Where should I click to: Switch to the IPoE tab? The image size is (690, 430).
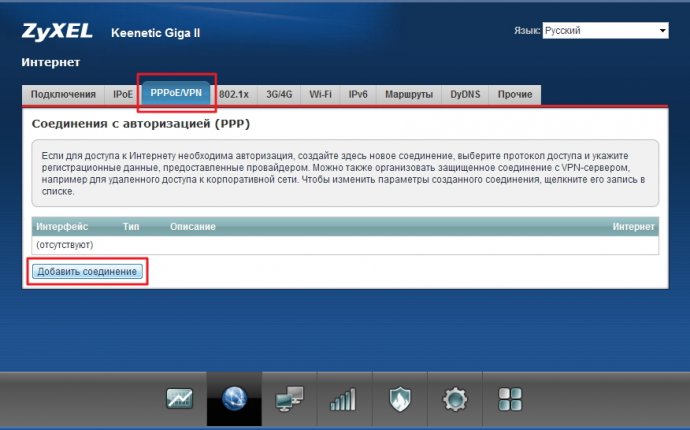tap(123, 94)
